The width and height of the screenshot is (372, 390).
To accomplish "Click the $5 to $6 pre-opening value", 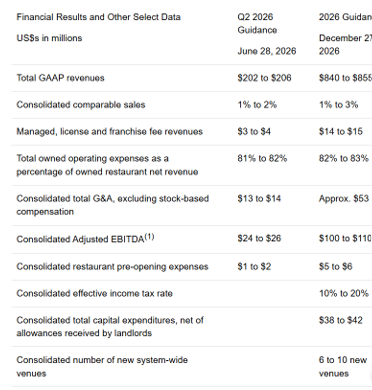I will pos(335,267).
